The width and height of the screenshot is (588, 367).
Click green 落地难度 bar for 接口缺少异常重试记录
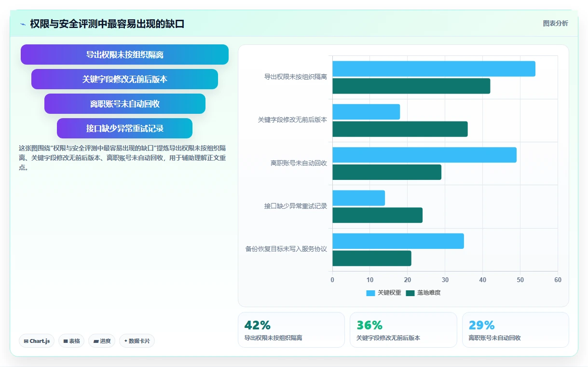point(377,215)
